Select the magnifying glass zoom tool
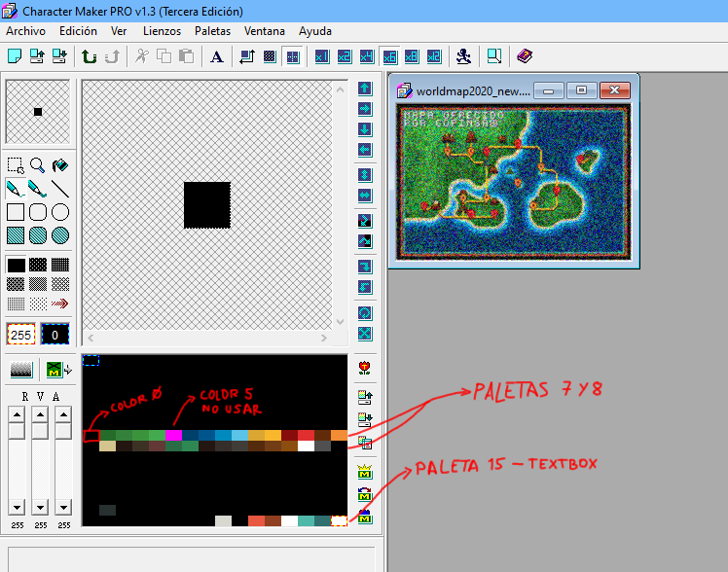 coord(38,165)
